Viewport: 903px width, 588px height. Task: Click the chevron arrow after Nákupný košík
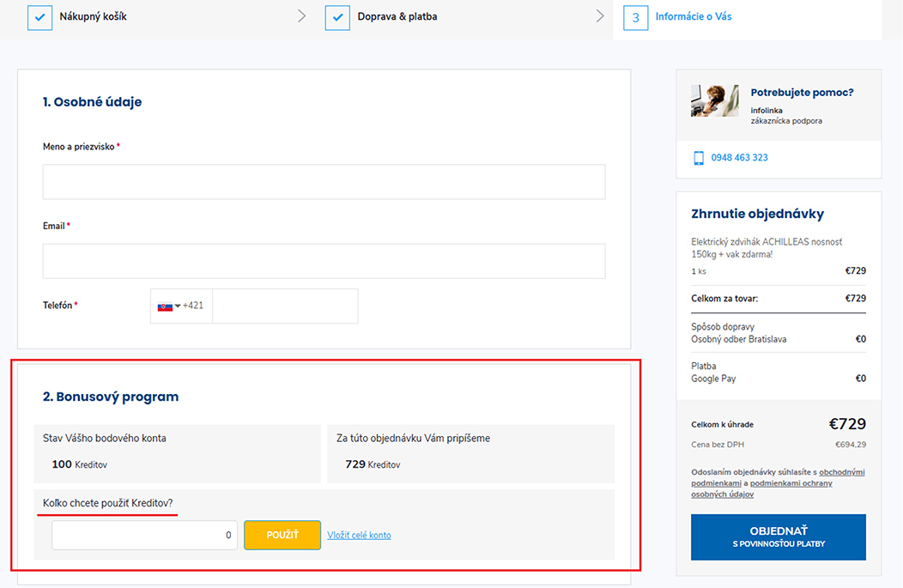[301, 16]
